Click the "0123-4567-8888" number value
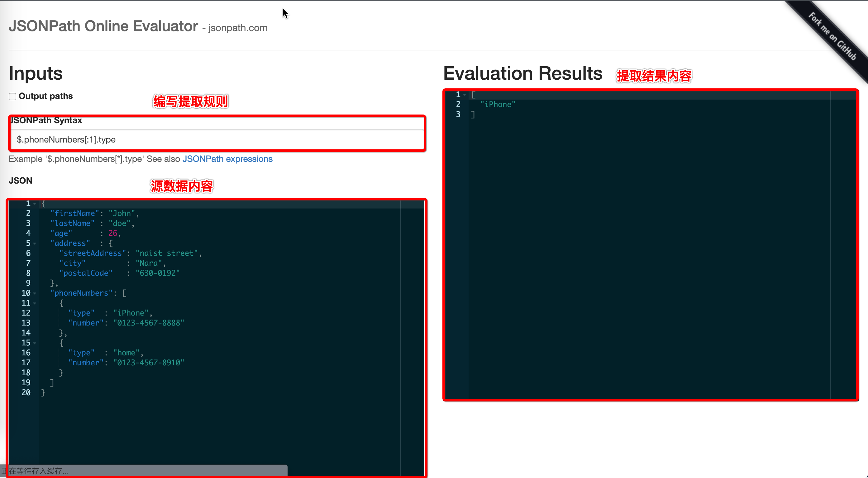This screenshot has width=868, height=478. tap(149, 323)
